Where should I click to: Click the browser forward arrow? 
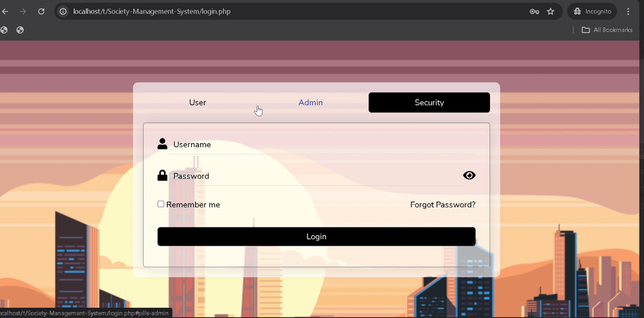pos(23,11)
